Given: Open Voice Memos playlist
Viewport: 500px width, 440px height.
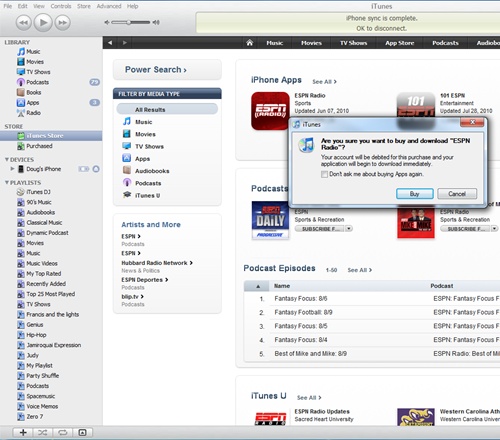Looking at the screenshot, I should pyautogui.click(x=42, y=407).
